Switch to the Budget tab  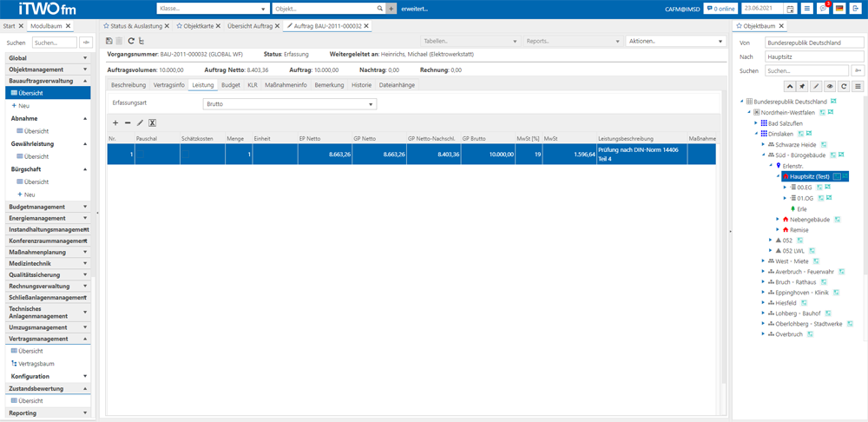(x=230, y=85)
